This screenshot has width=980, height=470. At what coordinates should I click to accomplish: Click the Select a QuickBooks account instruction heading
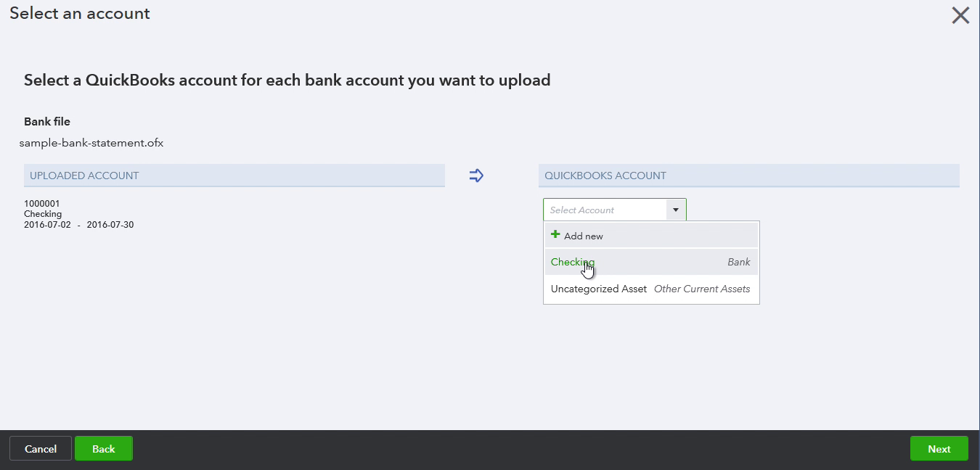(287, 81)
